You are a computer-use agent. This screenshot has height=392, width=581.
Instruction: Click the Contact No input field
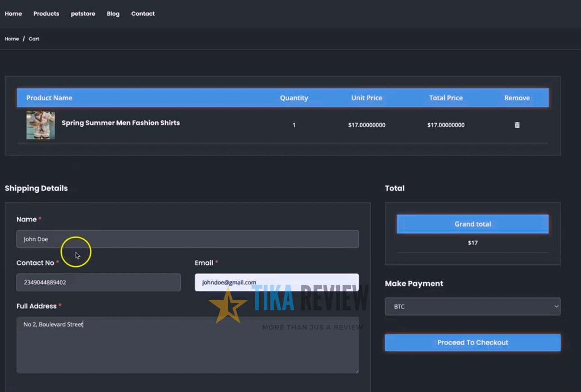click(98, 282)
